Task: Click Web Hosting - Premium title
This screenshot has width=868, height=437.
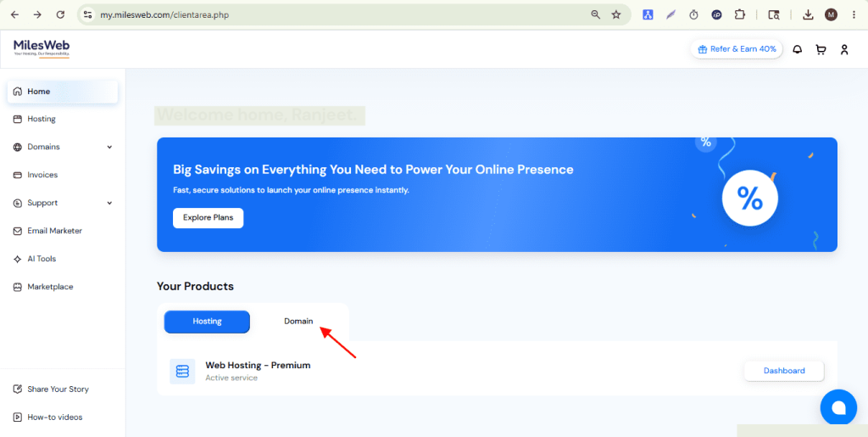Action: click(258, 365)
